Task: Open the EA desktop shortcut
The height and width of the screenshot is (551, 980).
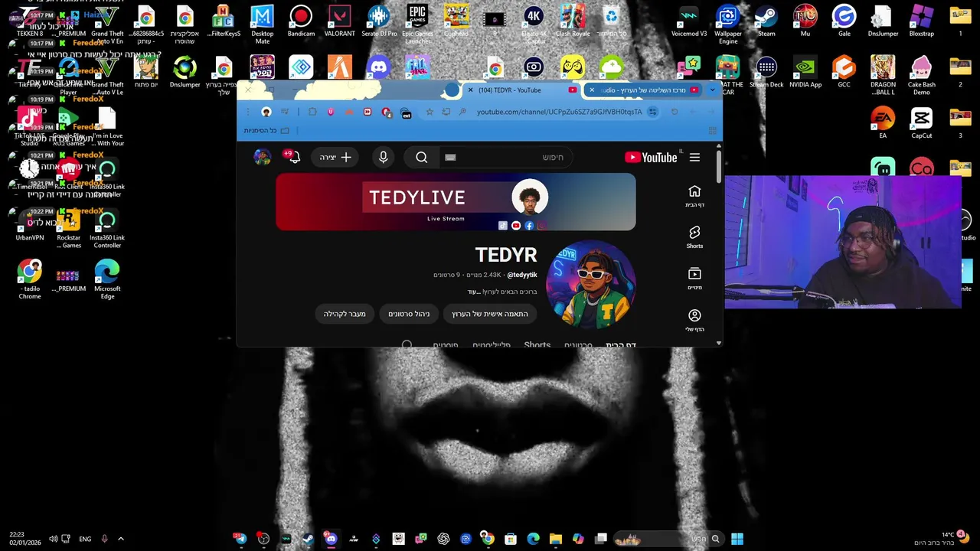Action: click(x=883, y=124)
